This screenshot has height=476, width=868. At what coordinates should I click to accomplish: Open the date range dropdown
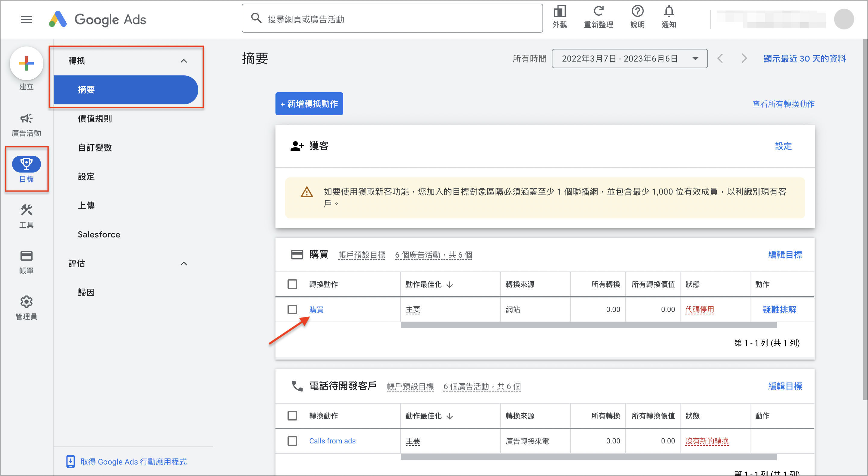[629, 58]
